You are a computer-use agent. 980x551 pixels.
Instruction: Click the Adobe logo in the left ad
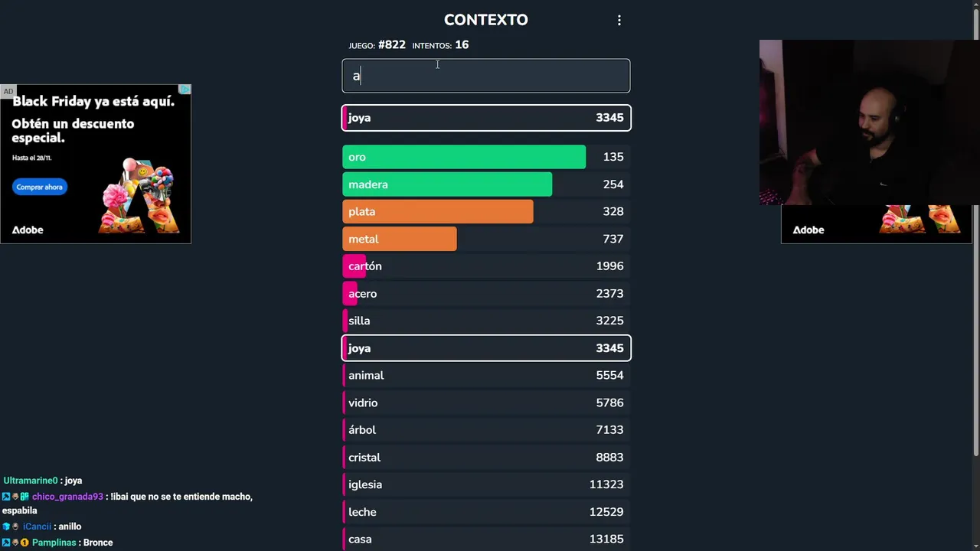28,230
